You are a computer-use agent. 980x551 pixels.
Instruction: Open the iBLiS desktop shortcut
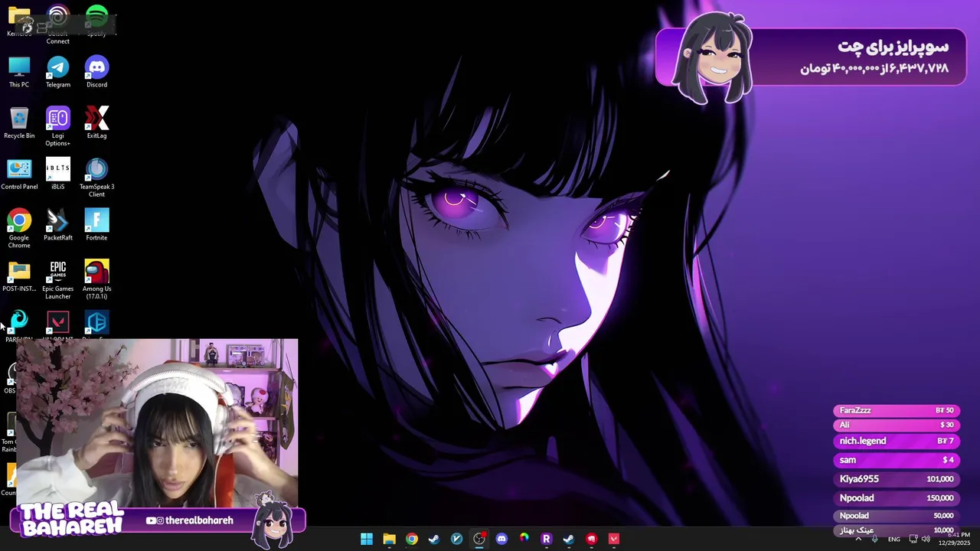coord(57,174)
